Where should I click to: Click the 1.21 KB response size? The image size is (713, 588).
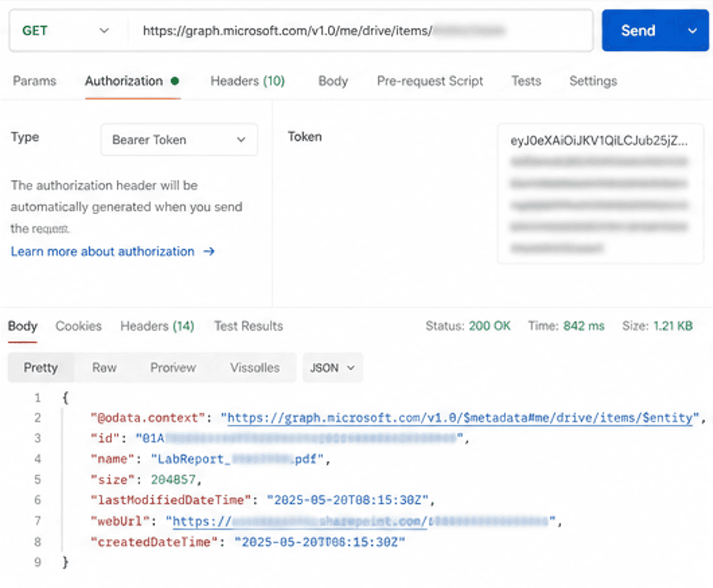tap(673, 326)
